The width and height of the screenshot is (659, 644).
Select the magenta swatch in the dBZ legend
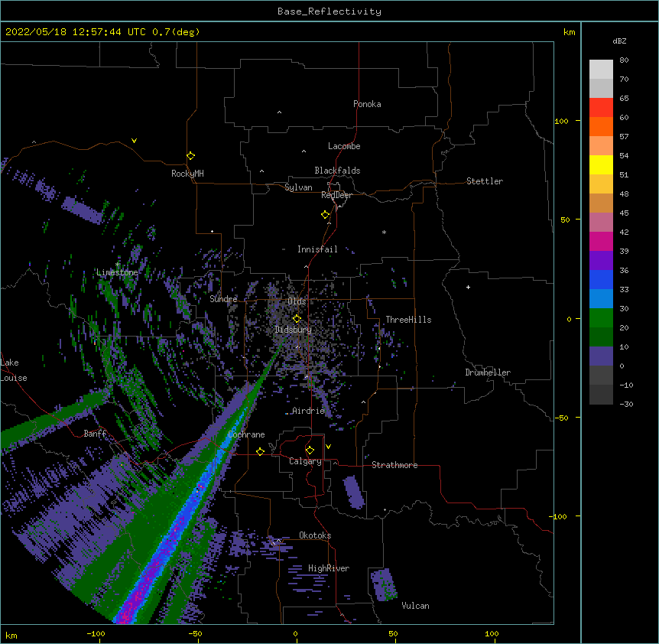[601, 241]
